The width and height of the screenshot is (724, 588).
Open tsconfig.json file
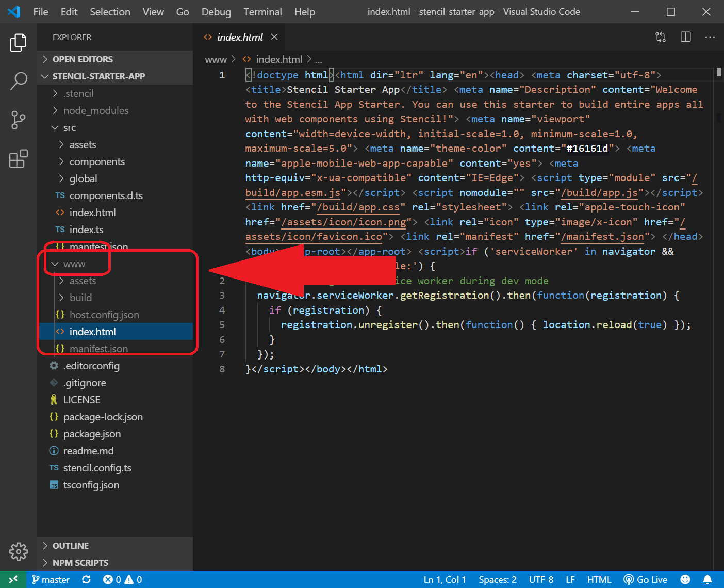(116, 485)
